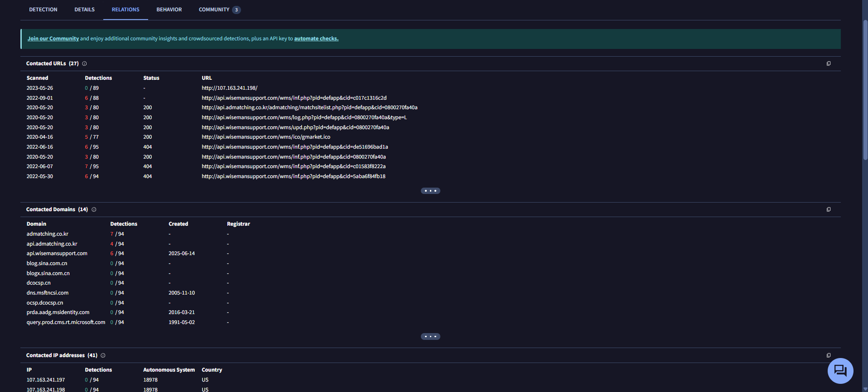The height and width of the screenshot is (392, 868).
Task: Open the URL http://107.163.241.198/
Action: pos(229,88)
